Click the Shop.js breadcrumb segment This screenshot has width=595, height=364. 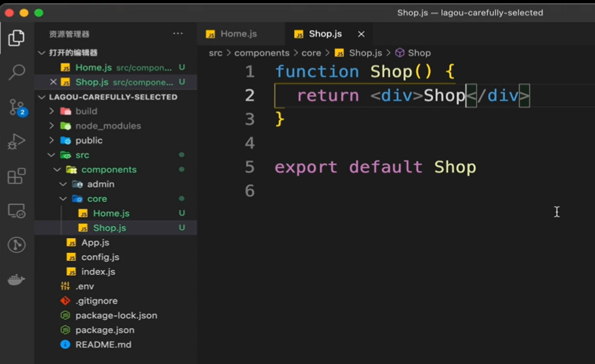(x=359, y=53)
